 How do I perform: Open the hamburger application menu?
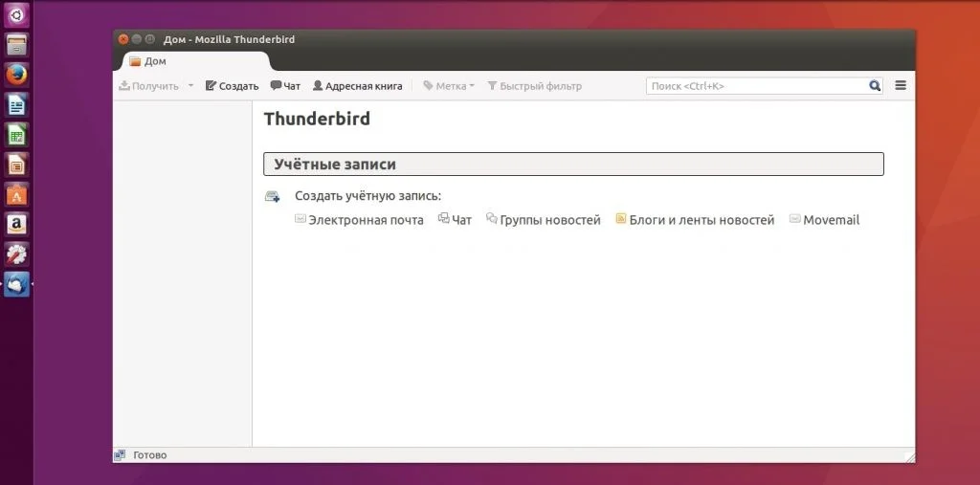coord(901,86)
